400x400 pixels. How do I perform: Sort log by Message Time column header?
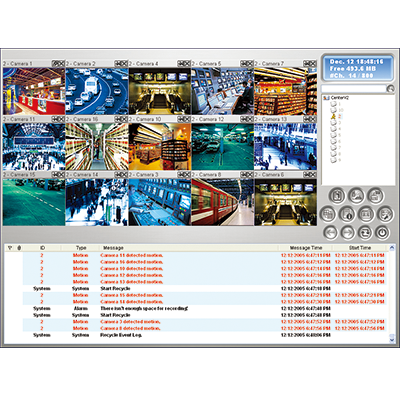[306, 248]
